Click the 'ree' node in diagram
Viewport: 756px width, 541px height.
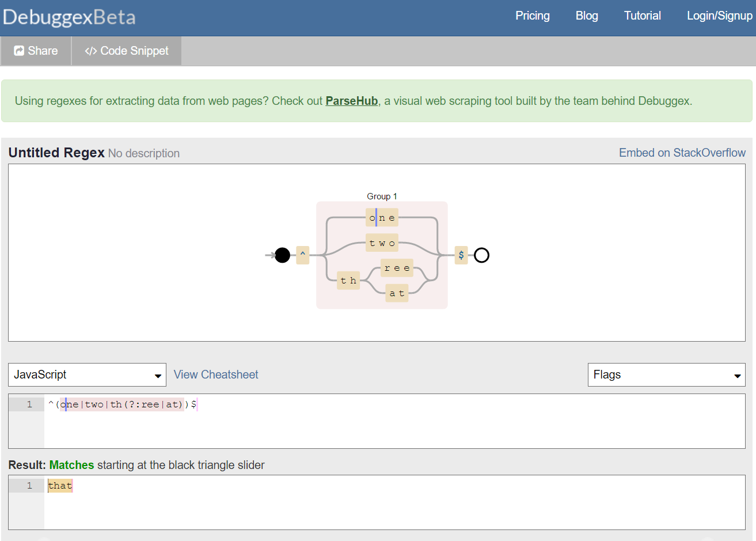(397, 268)
